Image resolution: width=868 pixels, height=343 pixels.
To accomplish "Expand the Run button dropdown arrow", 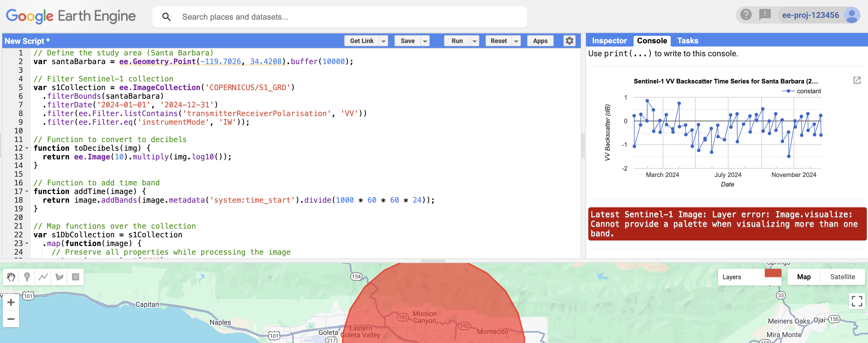I will [x=474, y=41].
